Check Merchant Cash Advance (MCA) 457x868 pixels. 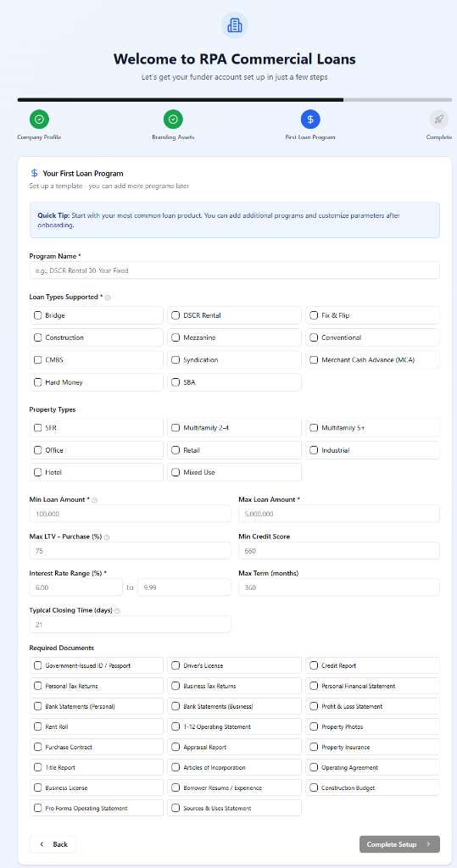(x=314, y=359)
